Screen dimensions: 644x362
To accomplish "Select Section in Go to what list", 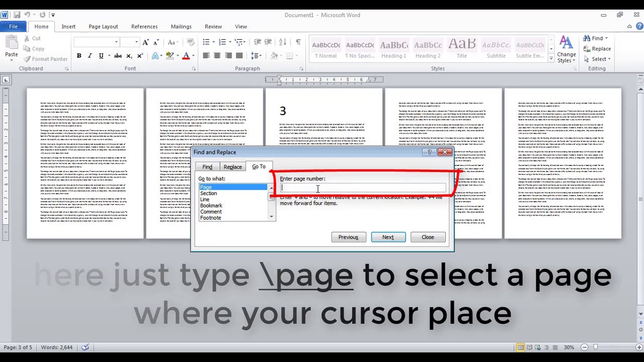I will [233, 194].
